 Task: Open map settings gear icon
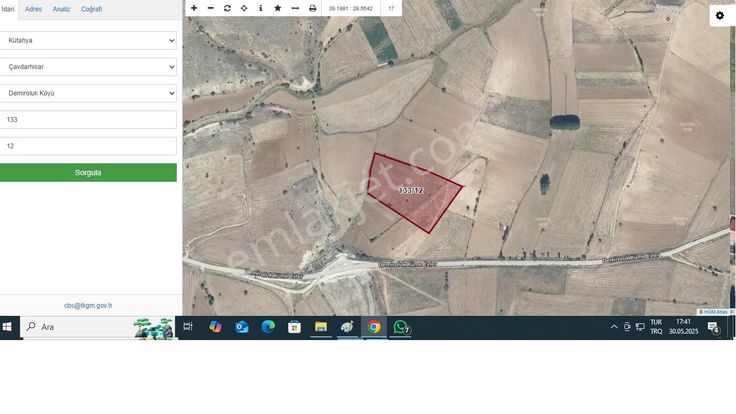click(x=720, y=15)
